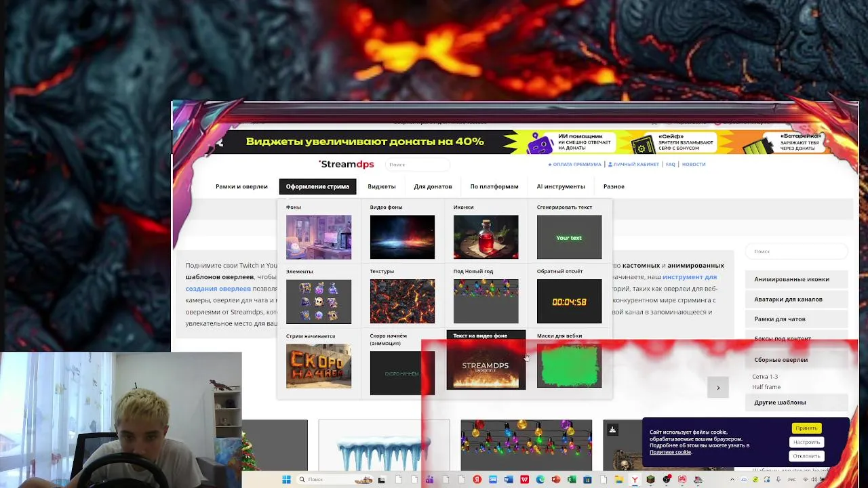Click the next arrow chevron button
The width and height of the screenshot is (868, 488).
click(718, 388)
